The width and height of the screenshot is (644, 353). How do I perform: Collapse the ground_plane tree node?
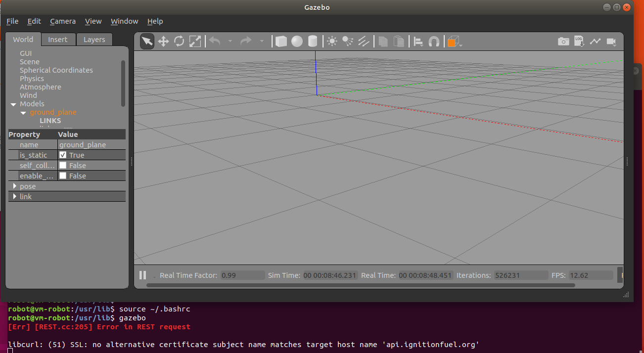coord(23,113)
